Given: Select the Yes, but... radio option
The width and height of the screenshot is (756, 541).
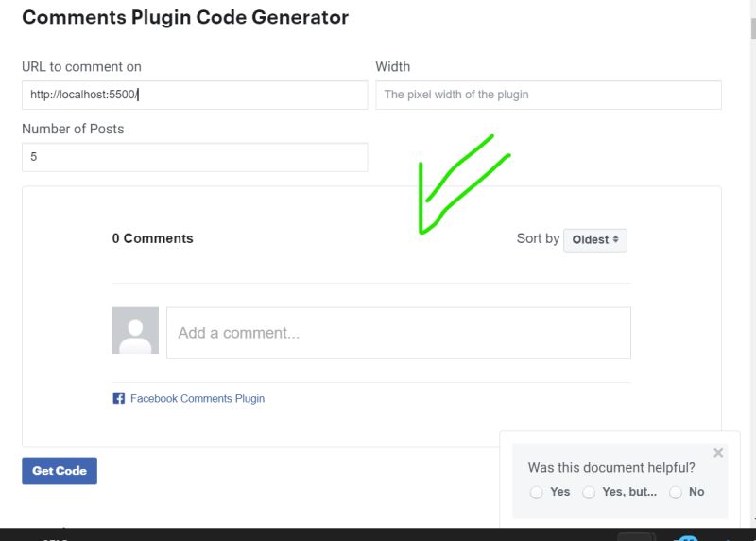Looking at the screenshot, I should tap(589, 492).
